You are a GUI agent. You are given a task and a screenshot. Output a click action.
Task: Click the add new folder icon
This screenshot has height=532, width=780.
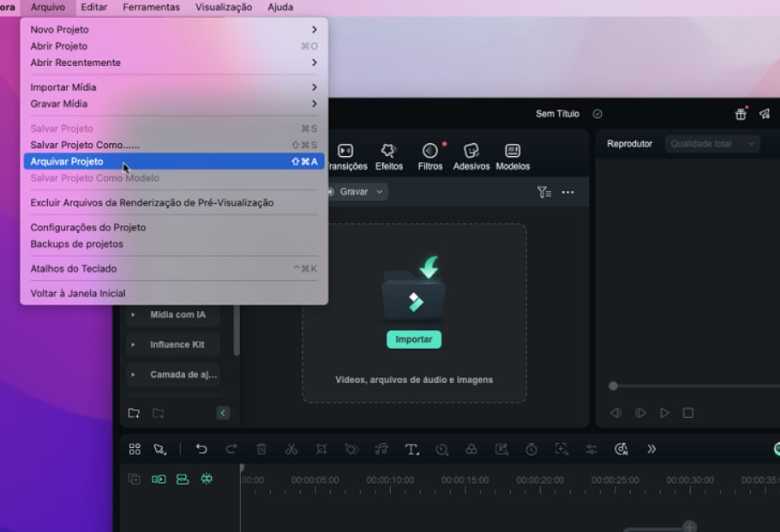[x=134, y=413]
